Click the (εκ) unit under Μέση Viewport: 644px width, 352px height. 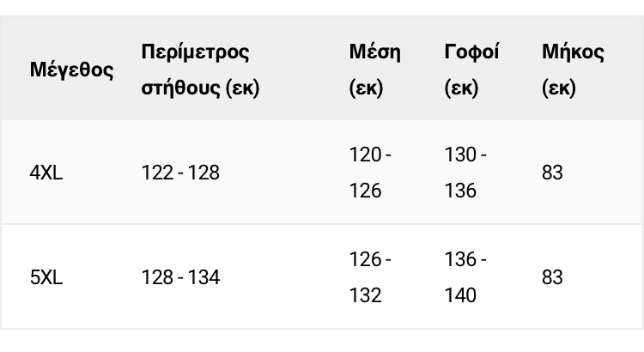367,88
